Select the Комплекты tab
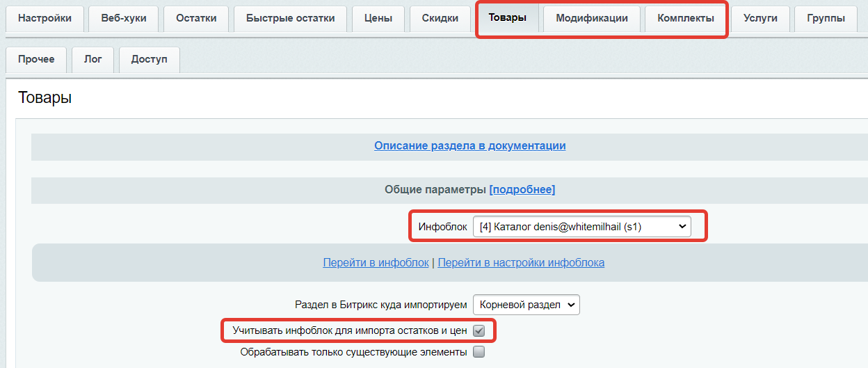The width and height of the screenshot is (868, 368). (x=685, y=18)
